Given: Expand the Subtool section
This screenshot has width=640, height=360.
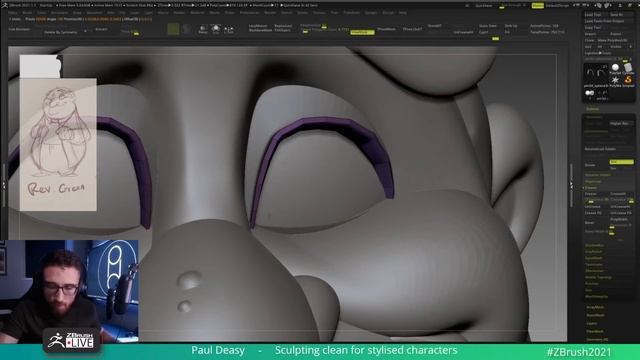Looking at the screenshot, I should tap(592, 109).
